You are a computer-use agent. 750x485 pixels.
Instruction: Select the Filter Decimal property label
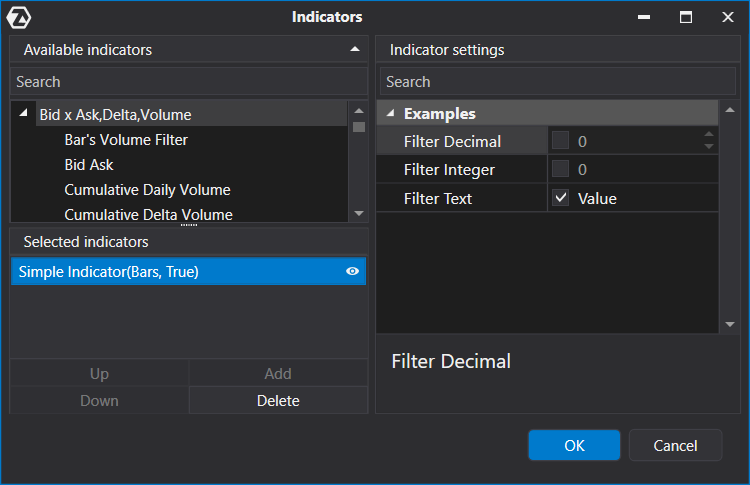coord(452,141)
